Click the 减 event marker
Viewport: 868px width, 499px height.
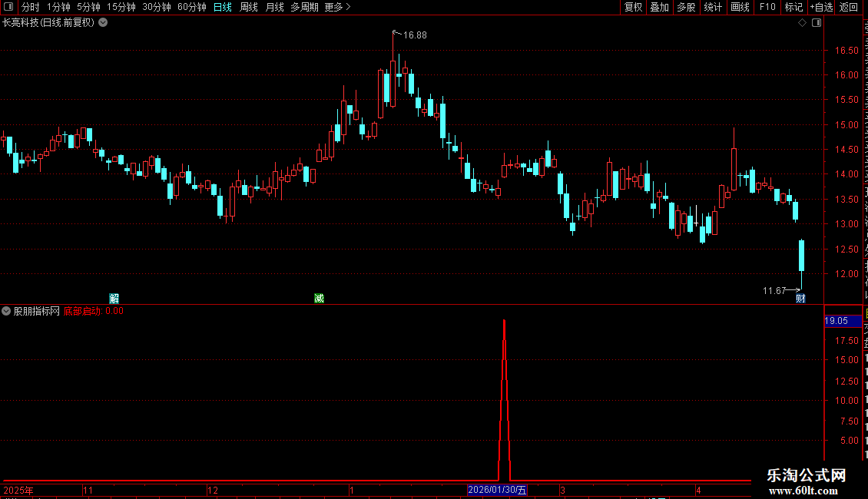click(x=319, y=299)
